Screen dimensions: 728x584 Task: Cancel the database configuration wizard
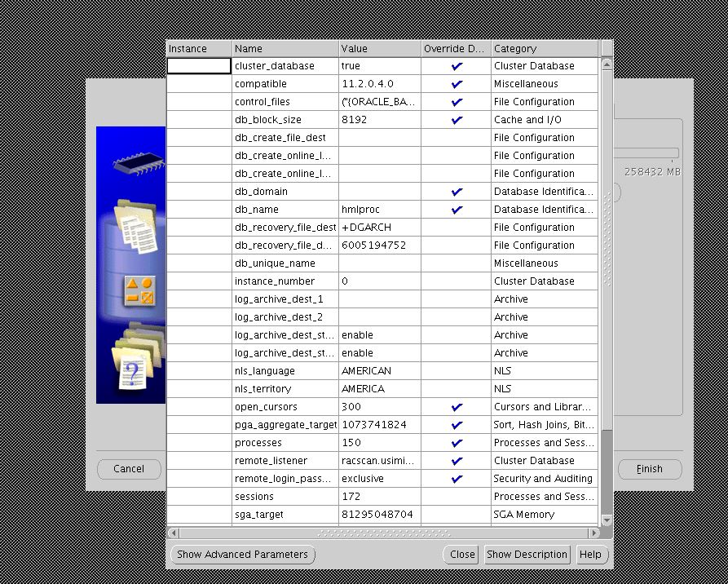(128, 469)
